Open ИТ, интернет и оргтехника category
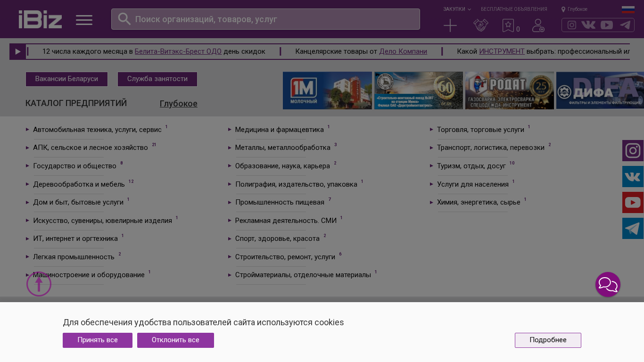The image size is (644, 362). tap(75, 239)
